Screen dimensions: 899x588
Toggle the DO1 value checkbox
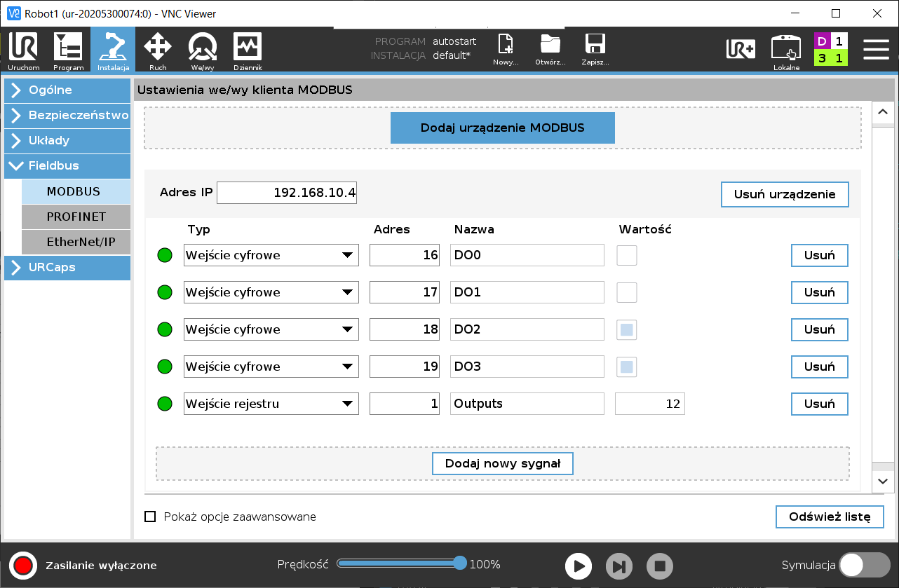point(627,292)
